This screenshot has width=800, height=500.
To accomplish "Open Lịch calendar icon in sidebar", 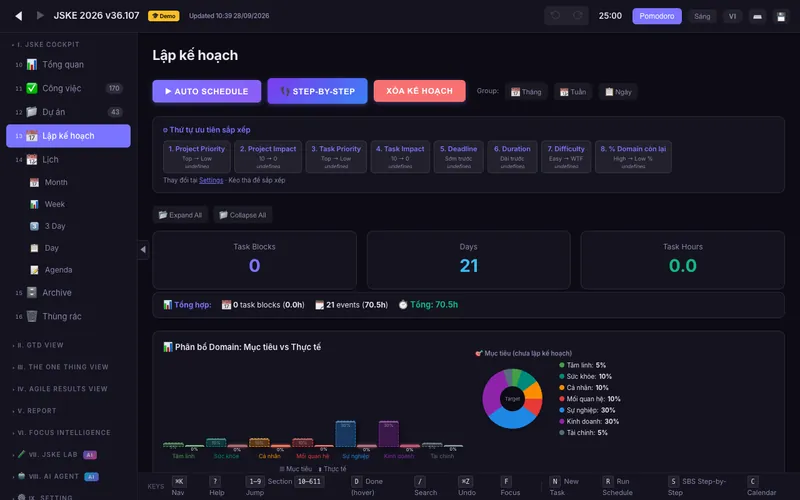I will (x=32, y=159).
